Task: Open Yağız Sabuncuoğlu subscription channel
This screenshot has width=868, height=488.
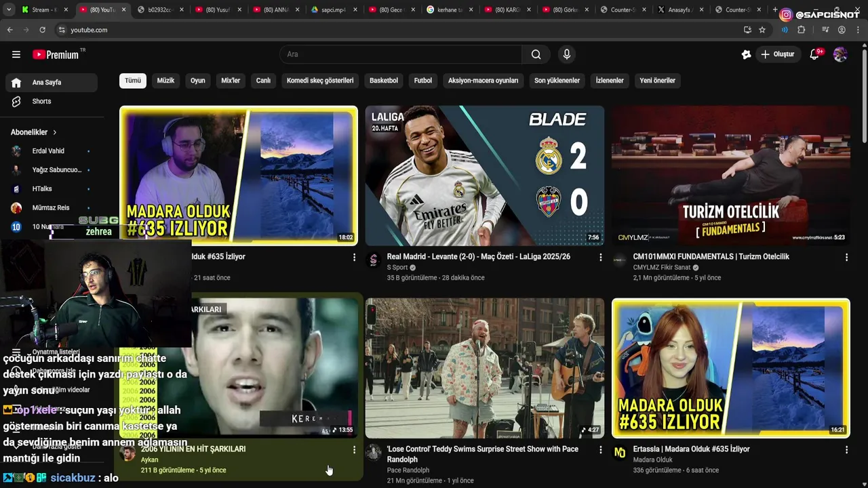Action: [52, 169]
